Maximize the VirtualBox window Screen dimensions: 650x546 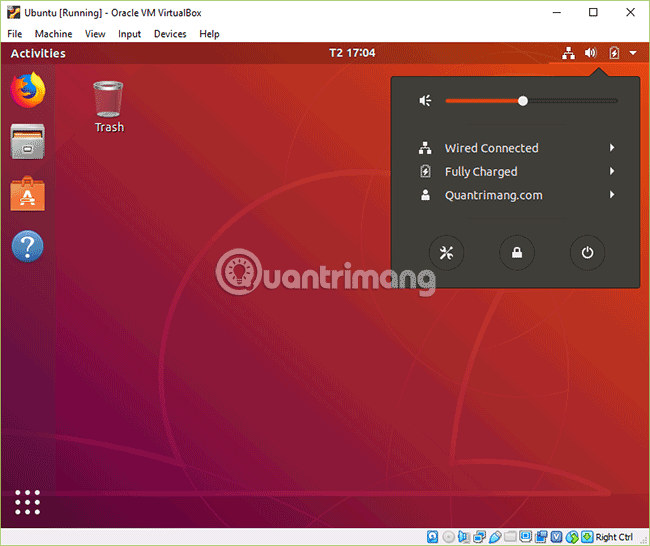click(593, 12)
